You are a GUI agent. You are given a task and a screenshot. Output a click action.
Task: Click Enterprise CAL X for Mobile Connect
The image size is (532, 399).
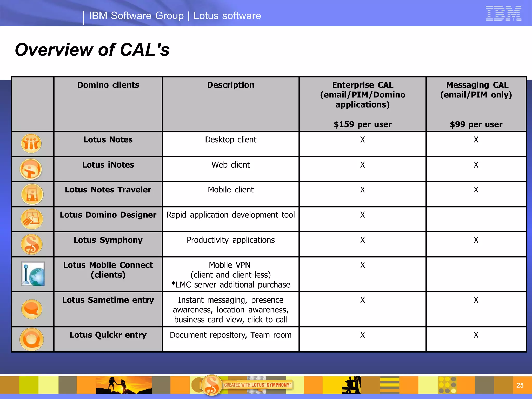[363, 265]
